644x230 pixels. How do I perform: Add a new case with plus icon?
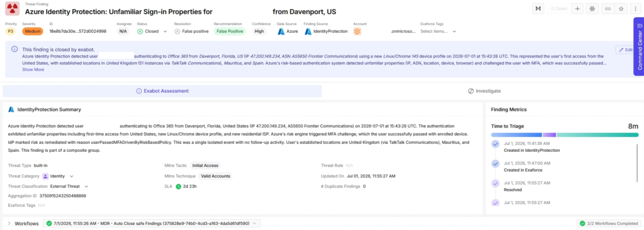click(577, 9)
